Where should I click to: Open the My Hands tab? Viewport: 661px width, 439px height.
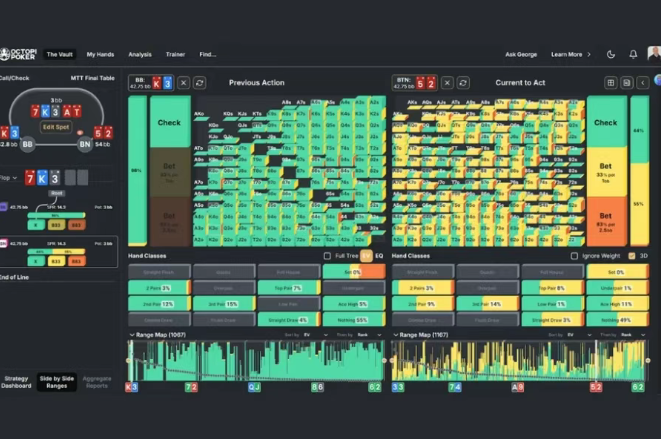point(100,54)
